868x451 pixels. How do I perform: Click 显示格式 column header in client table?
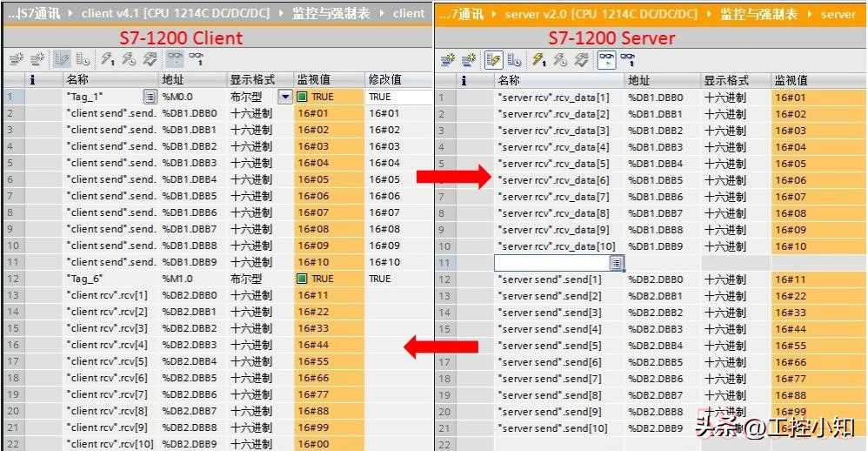260,80
